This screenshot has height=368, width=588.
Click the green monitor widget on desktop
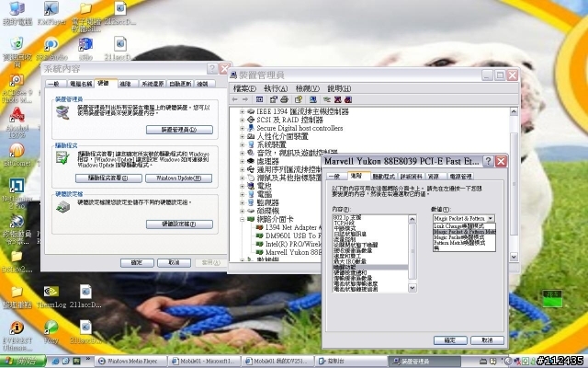coord(552,298)
